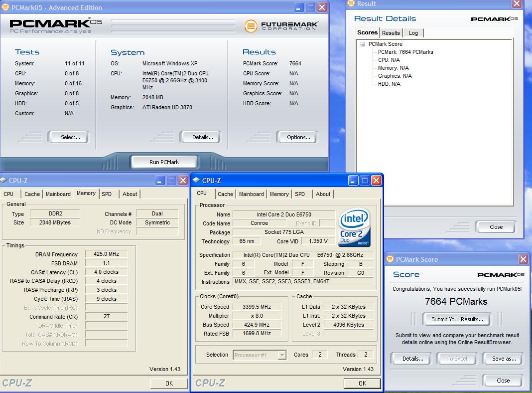The image size is (532, 393).
Task: Click Close in the Result Details window
Action: [495, 227]
